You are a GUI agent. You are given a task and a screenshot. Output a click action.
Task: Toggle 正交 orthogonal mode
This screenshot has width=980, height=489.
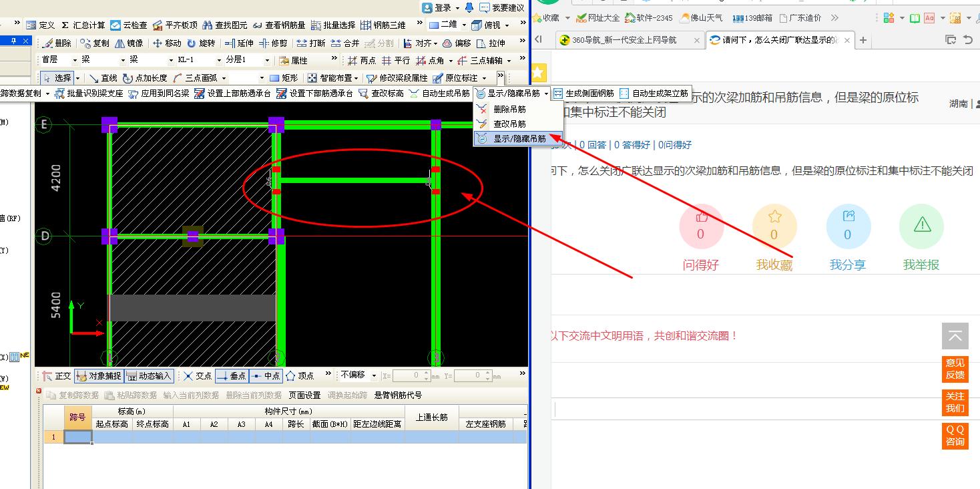tap(57, 376)
